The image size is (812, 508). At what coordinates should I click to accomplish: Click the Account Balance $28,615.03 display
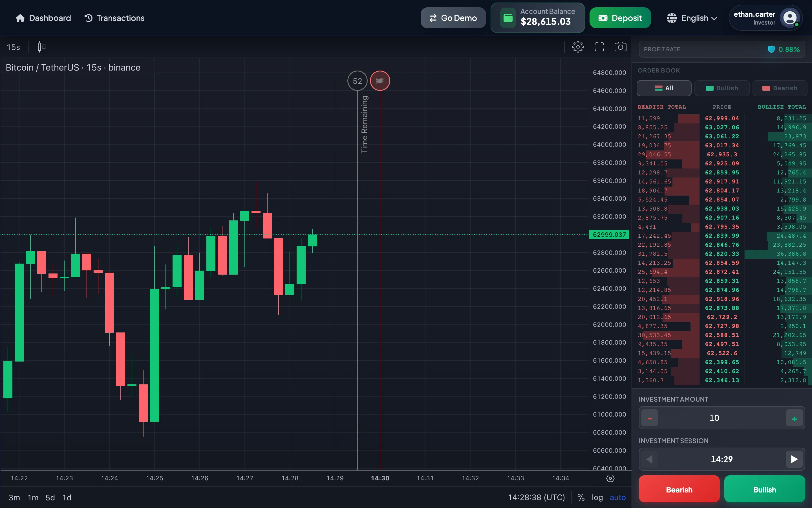538,18
